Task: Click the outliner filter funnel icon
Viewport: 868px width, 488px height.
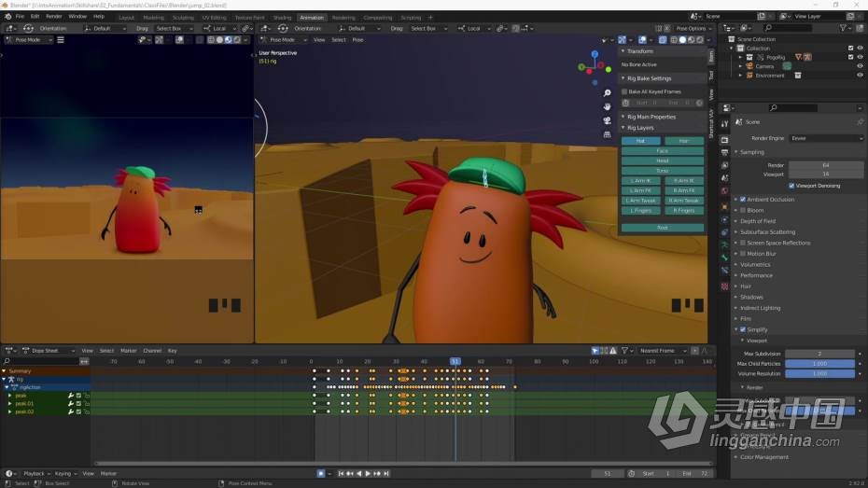Action: tap(843, 28)
